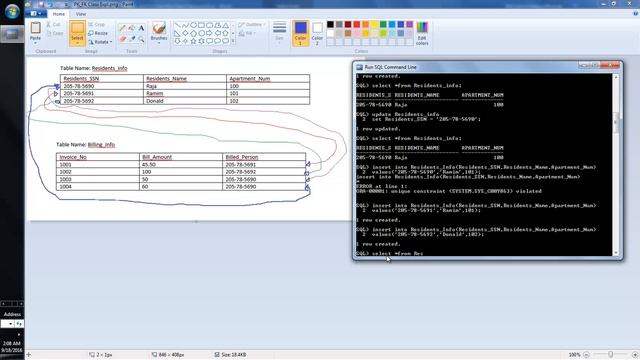
Task: Switch to the View ribbon tab
Action: 81,13
